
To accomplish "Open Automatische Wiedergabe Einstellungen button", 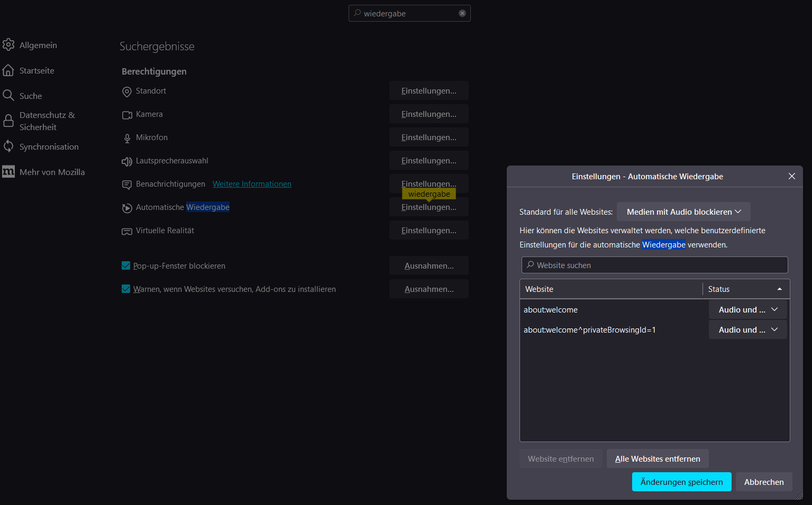I will click(429, 207).
